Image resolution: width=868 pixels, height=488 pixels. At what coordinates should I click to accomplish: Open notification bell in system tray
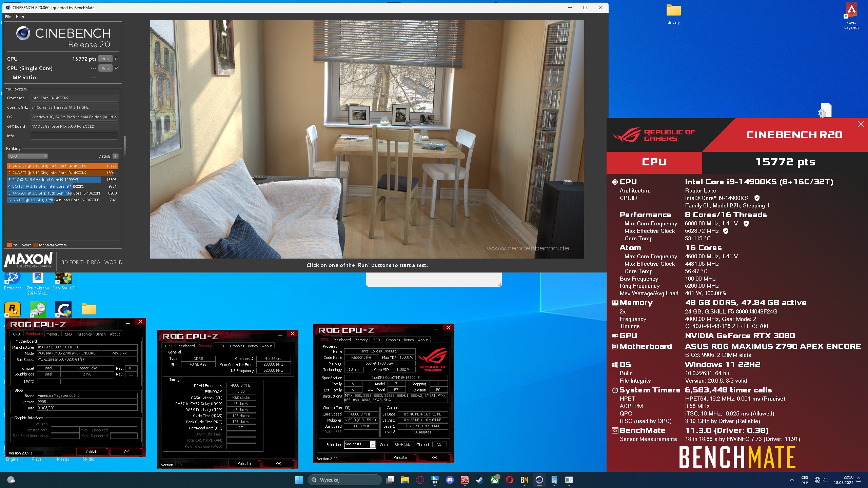pos(859,480)
